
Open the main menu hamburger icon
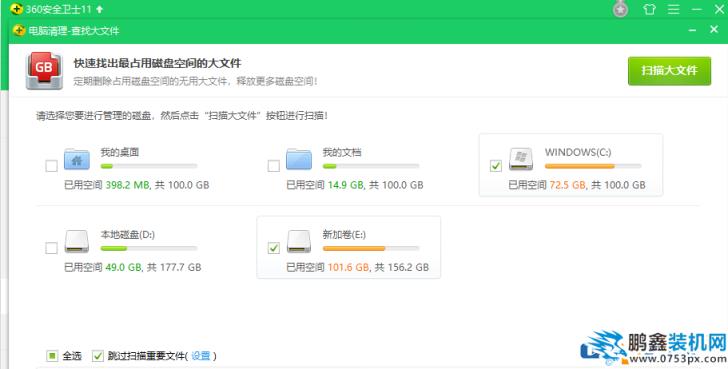point(673,9)
